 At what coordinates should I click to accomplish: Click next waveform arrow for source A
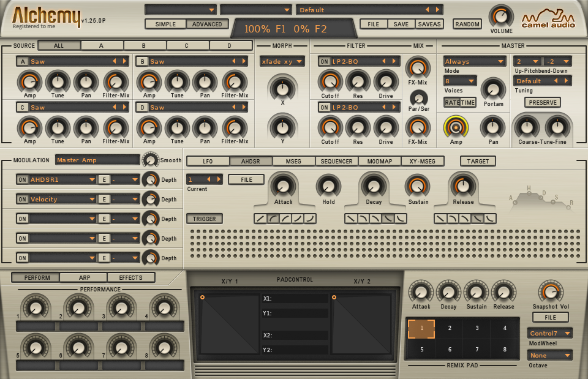click(124, 61)
